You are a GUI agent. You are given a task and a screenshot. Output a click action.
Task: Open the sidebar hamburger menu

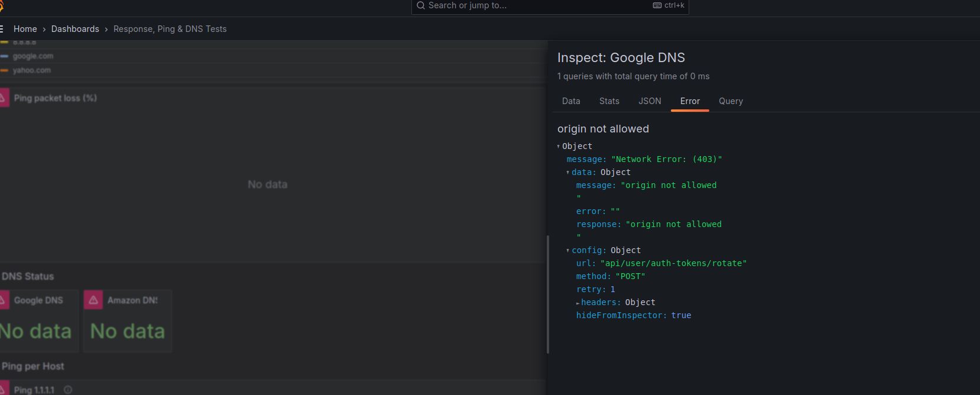[x=2, y=29]
